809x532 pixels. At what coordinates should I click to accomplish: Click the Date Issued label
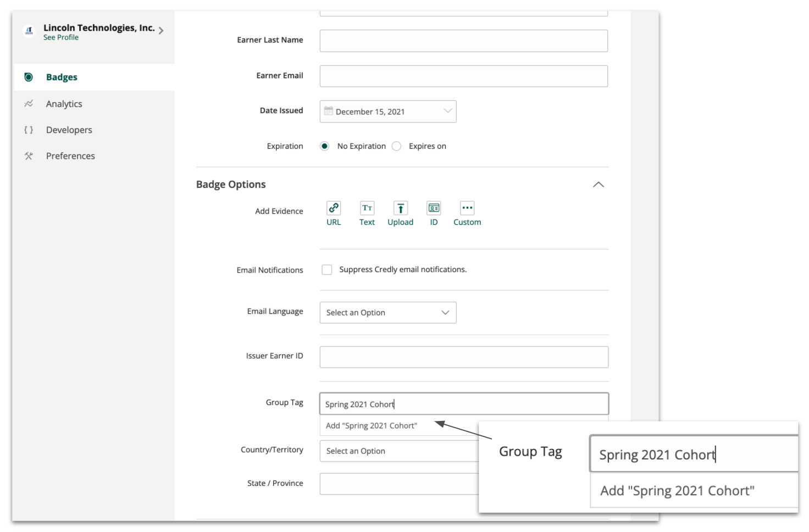[281, 110]
